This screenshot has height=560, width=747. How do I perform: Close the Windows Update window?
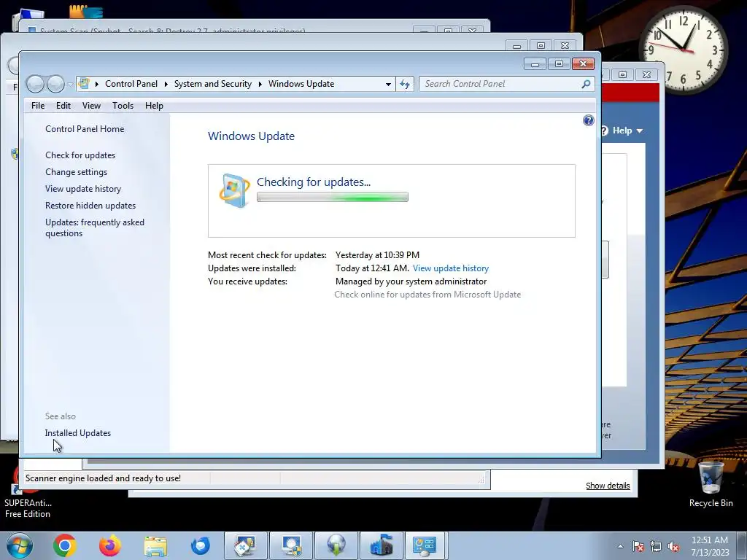tap(583, 64)
